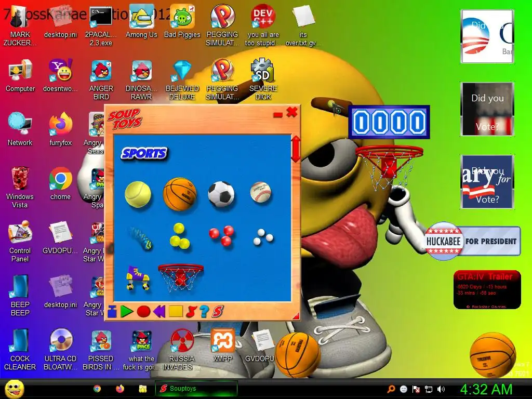Click the Obama logo gadget
The image size is (532, 399).
(487, 36)
